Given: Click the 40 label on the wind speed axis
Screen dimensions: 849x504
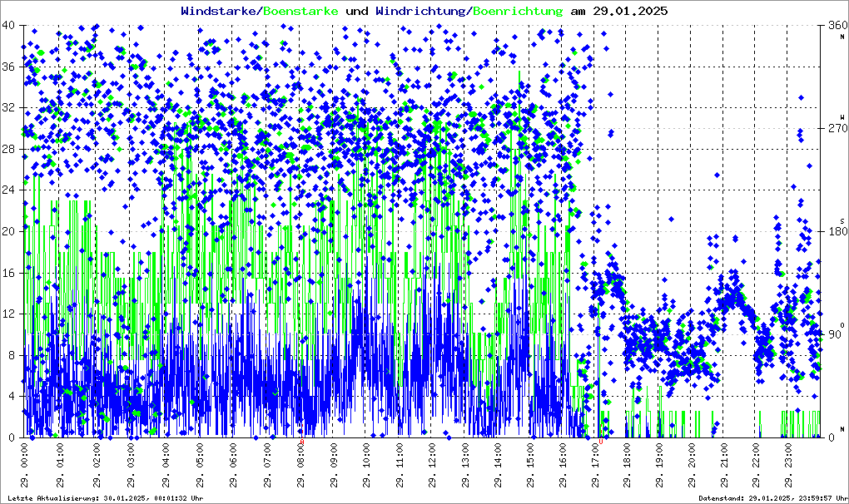Looking at the screenshot, I should 8,26.
